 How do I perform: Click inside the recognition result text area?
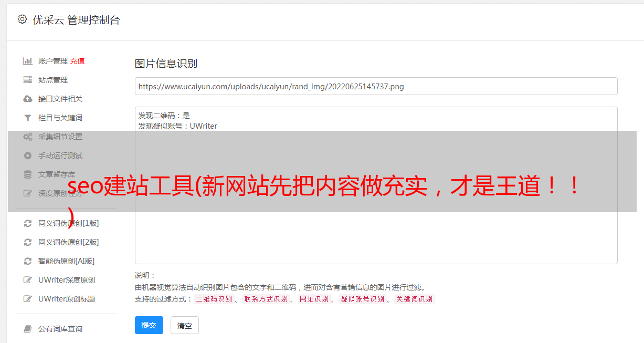click(376, 185)
